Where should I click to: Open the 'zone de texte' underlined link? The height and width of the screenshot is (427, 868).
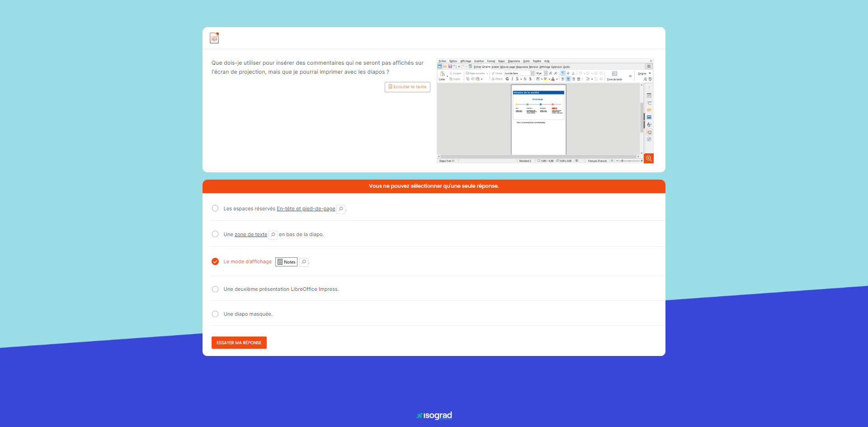[251, 235]
